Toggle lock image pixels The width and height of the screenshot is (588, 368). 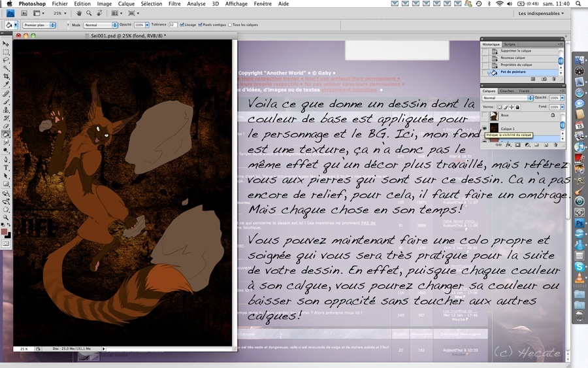[506, 107]
